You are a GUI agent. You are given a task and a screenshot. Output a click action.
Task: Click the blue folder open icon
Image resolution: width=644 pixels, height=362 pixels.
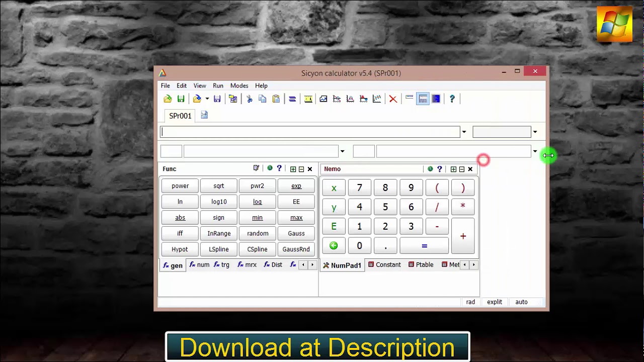197,99
